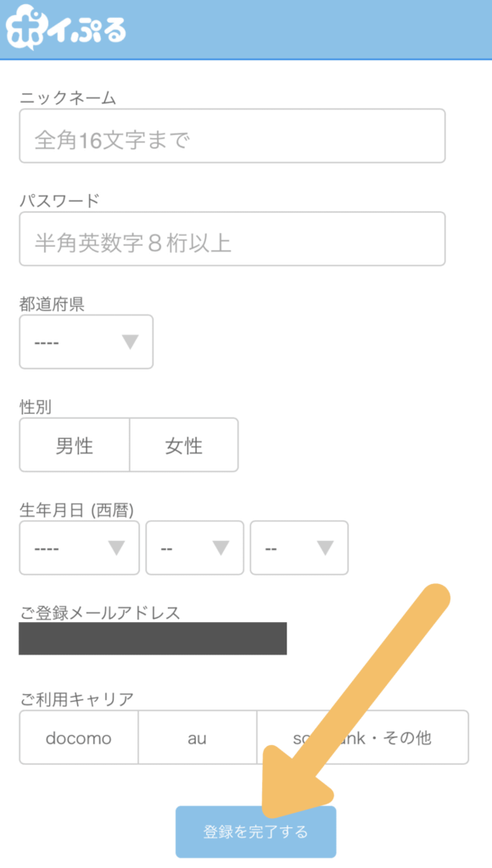
Task: Tap the ご利用キャリア label
Action: [x=77, y=699]
